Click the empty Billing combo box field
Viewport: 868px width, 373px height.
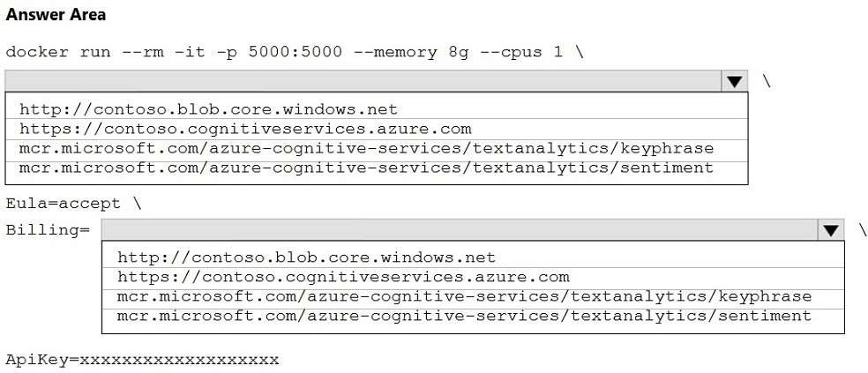(460, 230)
